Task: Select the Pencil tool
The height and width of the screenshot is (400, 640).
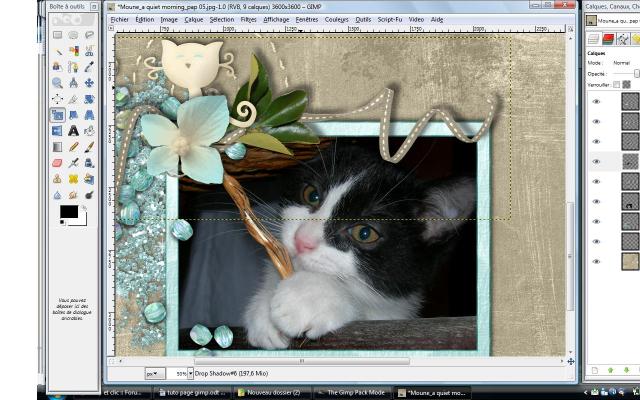Action: pyautogui.click(x=73, y=147)
